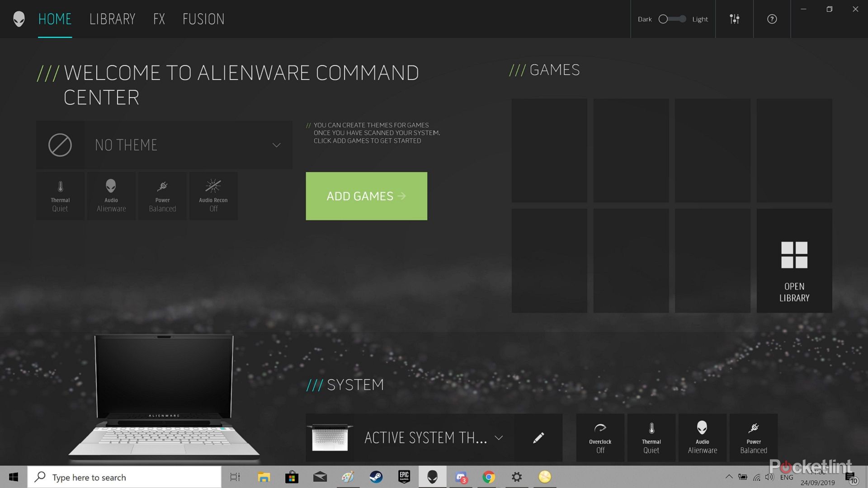This screenshot has height=488, width=868.
Task: Click the active system laptop thumbnail
Action: point(330,438)
